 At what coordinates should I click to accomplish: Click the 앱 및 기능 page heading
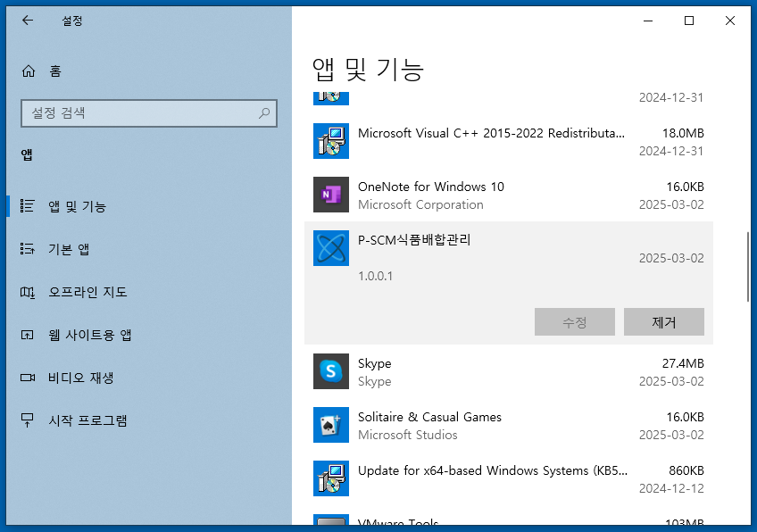pyautogui.click(x=368, y=69)
